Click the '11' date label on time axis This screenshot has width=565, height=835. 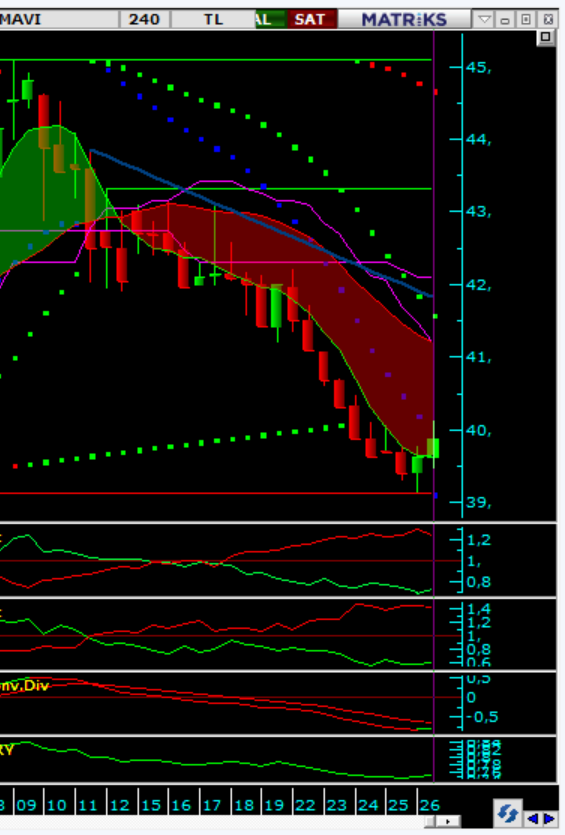point(88,805)
